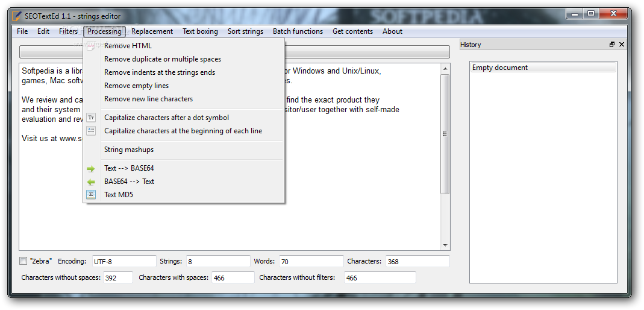Image resolution: width=644 pixels, height=310 pixels.
Task: Click the Tt icon beside Capitalize after dot
Action: pyautogui.click(x=91, y=118)
